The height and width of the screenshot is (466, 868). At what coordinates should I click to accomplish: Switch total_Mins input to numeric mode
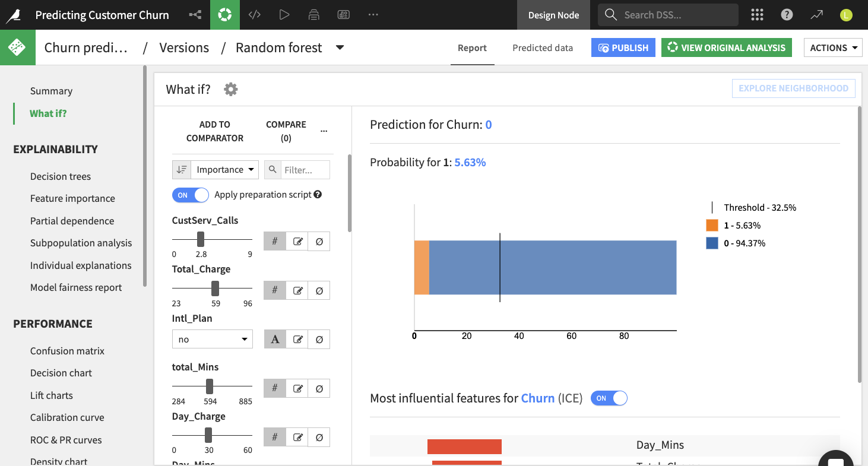(275, 388)
